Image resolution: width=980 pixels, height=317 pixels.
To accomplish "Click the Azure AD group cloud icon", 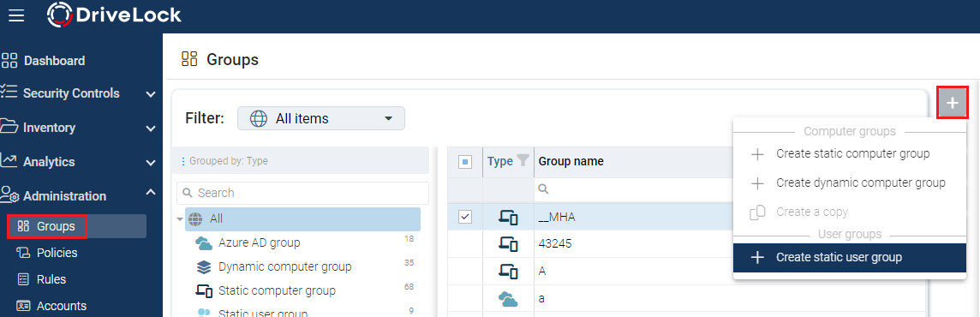I will point(204,242).
